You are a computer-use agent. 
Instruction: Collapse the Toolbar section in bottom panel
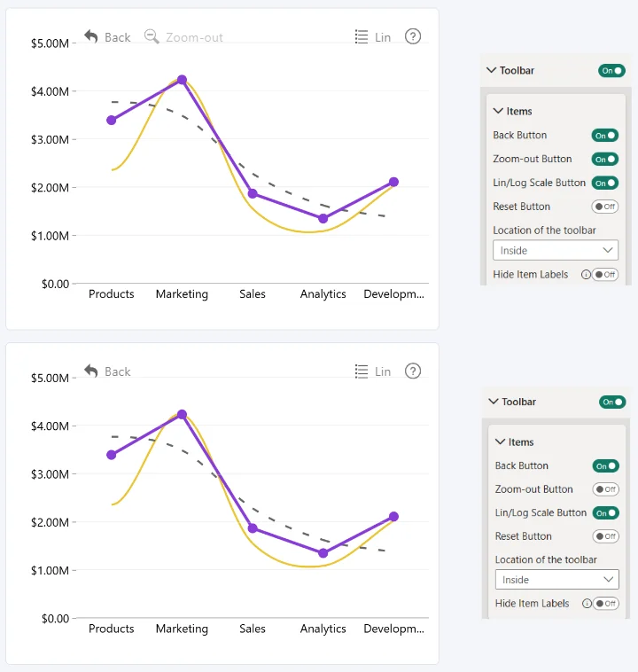(x=494, y=401)
